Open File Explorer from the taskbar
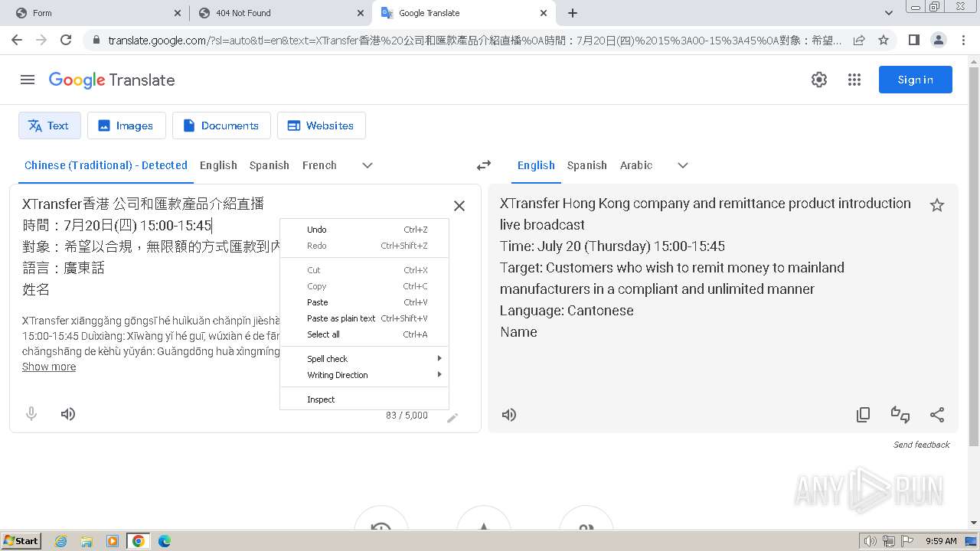980x551 pixels. tap(87, 541)
